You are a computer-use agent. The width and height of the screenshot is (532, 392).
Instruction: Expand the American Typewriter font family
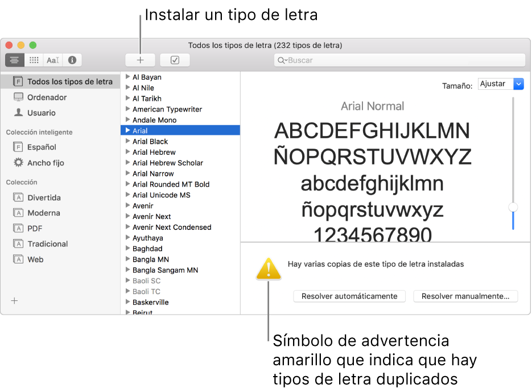(128, 109)
